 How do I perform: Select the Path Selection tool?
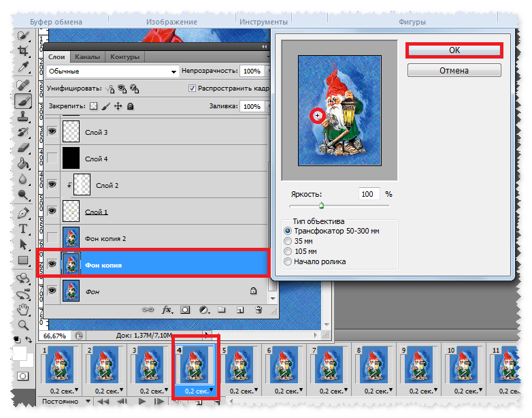[x=23, y=244]
